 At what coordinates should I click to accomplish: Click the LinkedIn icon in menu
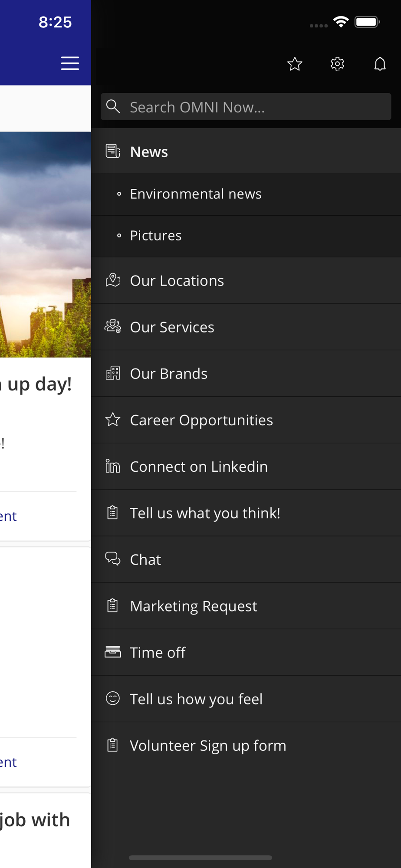(113, 466)
